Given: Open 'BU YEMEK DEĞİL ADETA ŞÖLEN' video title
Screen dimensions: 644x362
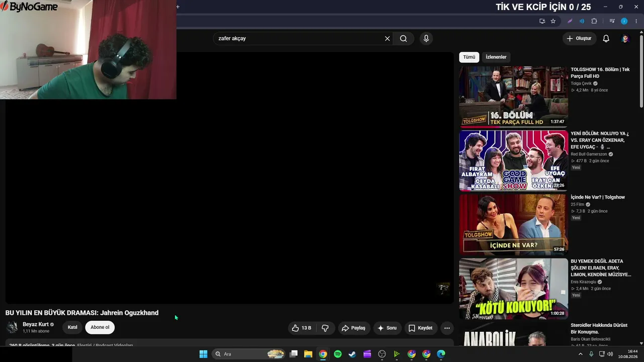Looking at the screenshot, I should 601,268.
